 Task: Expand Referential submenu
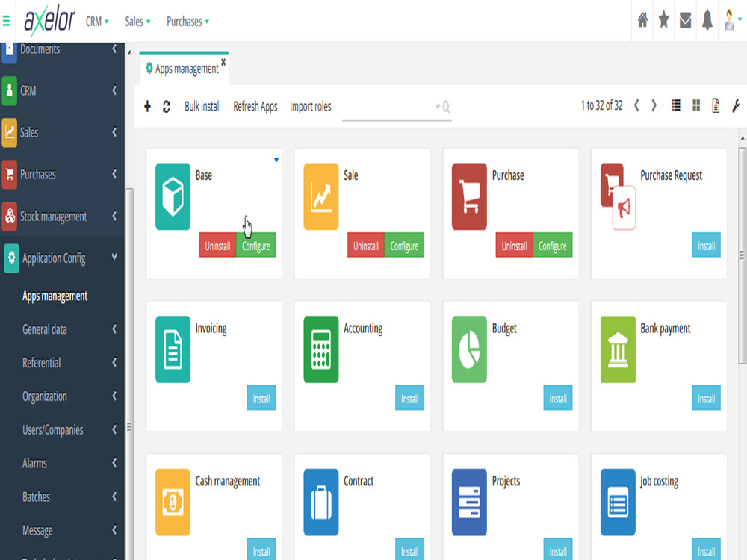pos(114,362)
